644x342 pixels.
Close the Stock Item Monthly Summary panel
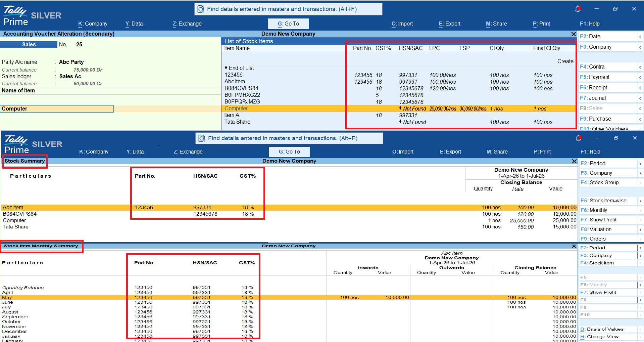click(574, 246)
